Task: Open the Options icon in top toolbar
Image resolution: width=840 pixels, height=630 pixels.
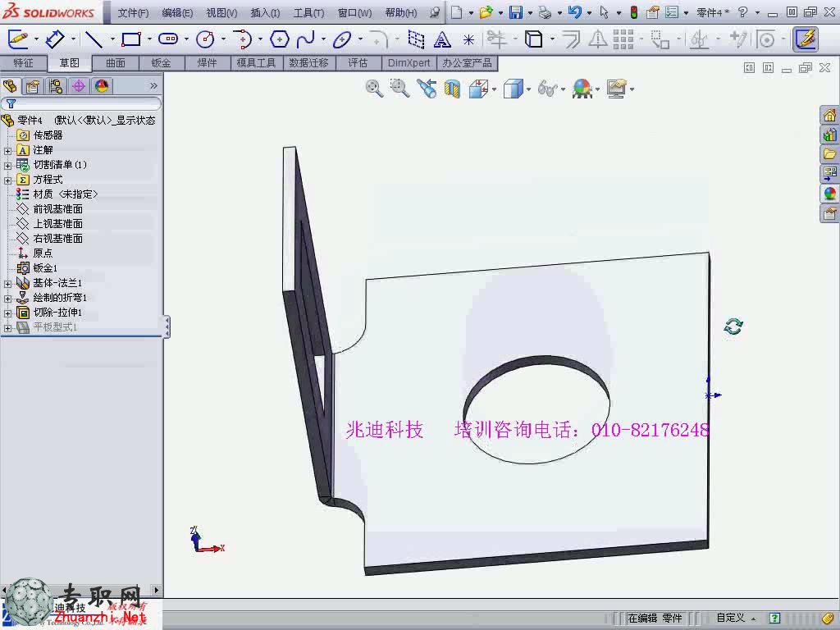Action: point(672,12)
